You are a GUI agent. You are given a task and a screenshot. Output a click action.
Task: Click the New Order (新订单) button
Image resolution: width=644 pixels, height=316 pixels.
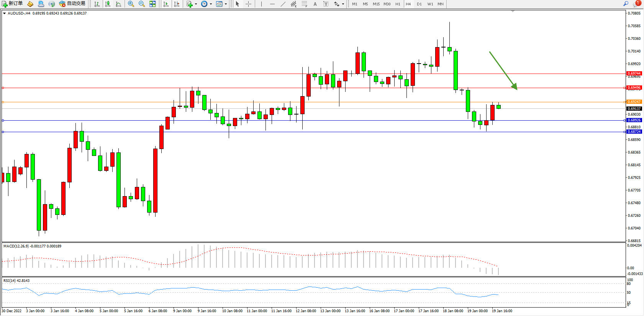click(12, 4)
